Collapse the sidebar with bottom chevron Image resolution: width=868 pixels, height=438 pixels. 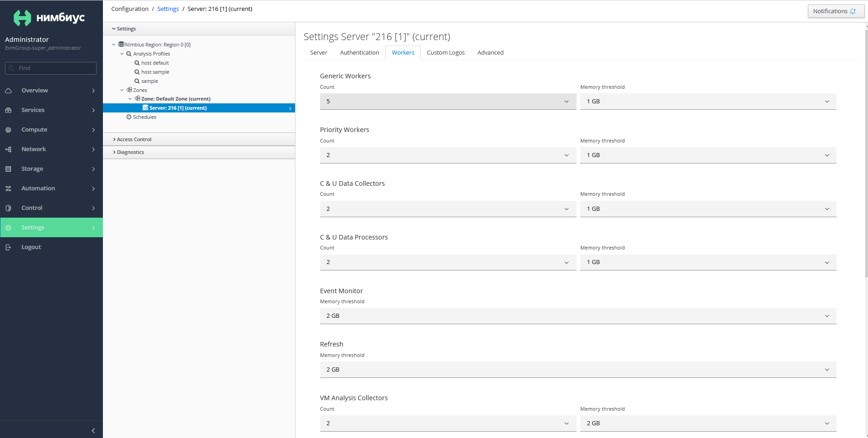(x=93, y=431)
